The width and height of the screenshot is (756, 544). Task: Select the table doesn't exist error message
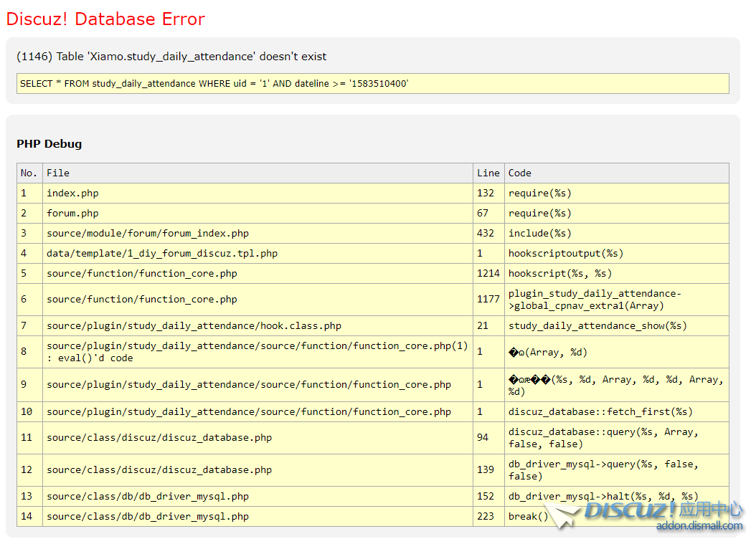[x=171, y=57]
